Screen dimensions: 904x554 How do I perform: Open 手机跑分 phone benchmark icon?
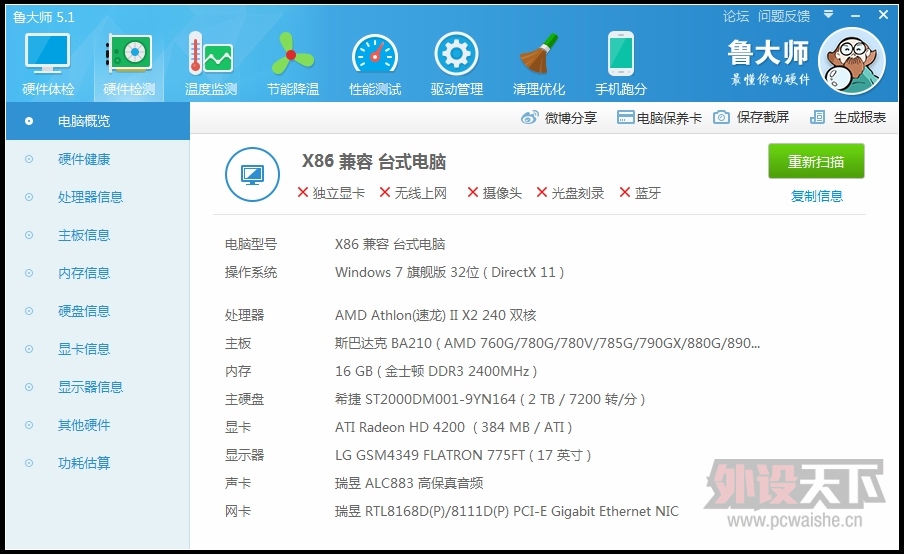click(x=620, y=54)
